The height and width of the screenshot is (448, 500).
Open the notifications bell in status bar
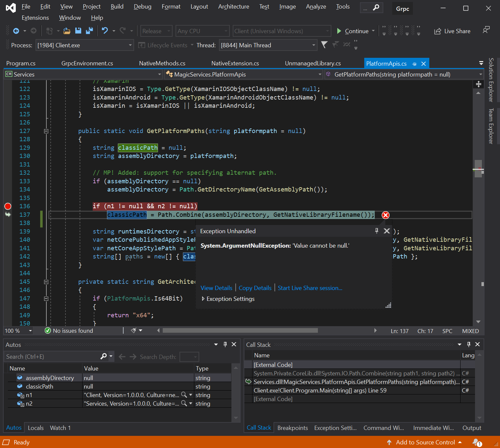click(476, 442)
